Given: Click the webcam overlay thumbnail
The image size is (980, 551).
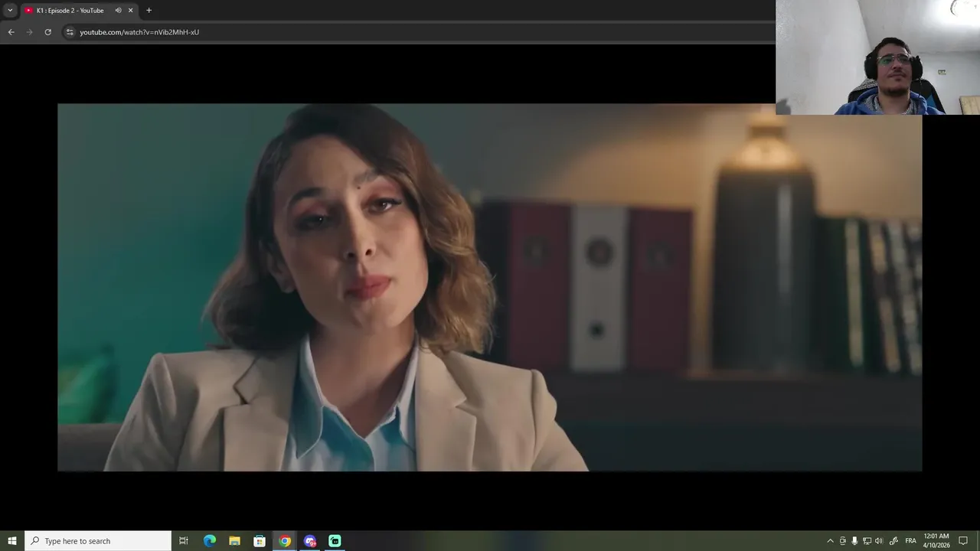Looking at the screenshot, I should tap(877, 57).
